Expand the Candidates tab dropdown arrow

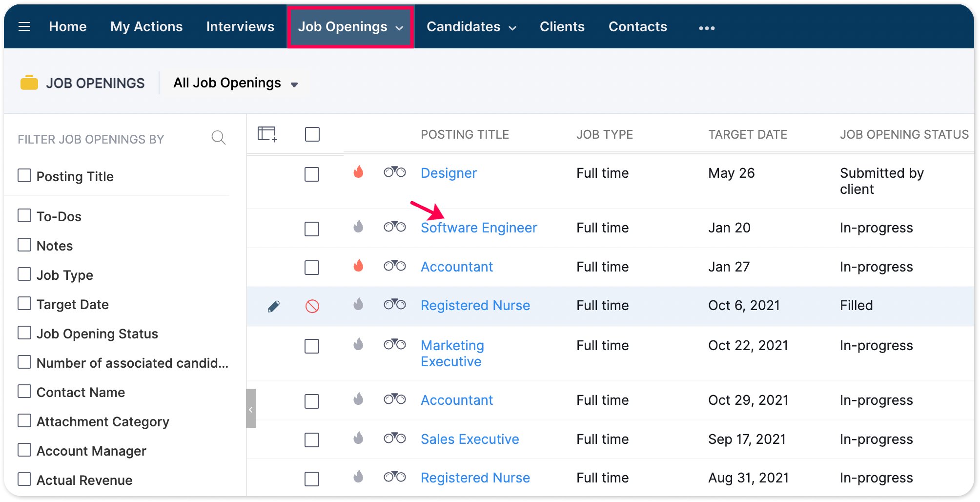[x=512, y=28]
